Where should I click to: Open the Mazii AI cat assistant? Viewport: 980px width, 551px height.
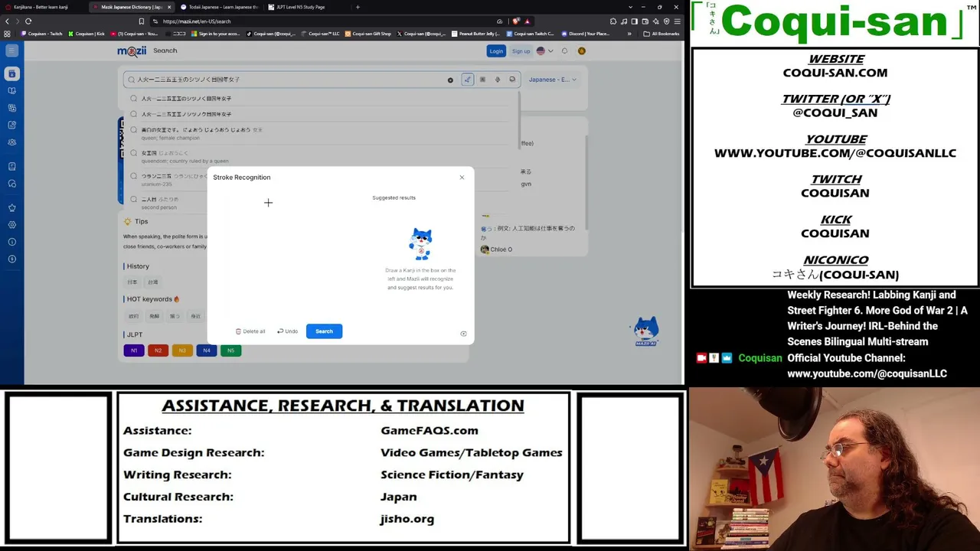click(x=645, y=332)
